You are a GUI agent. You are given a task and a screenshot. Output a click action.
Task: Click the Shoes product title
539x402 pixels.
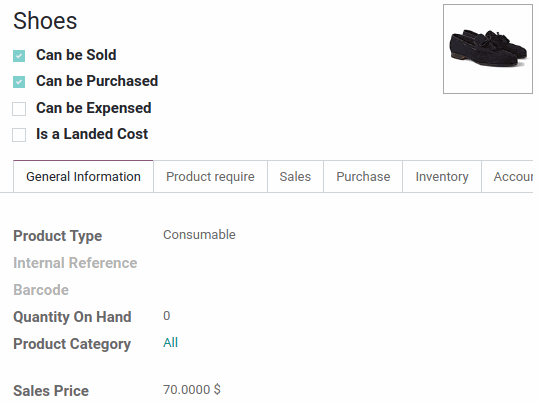click(45, 21)
